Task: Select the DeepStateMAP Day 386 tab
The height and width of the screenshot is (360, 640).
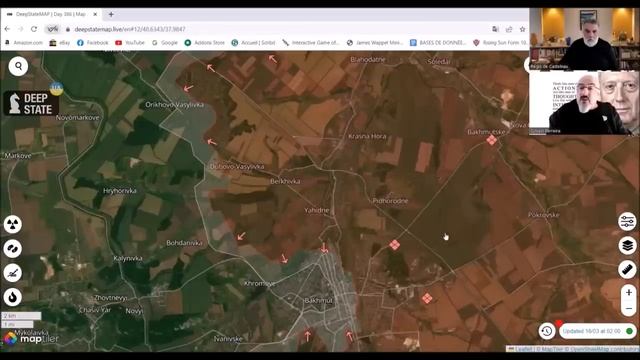Action: (x=52, y=14)
